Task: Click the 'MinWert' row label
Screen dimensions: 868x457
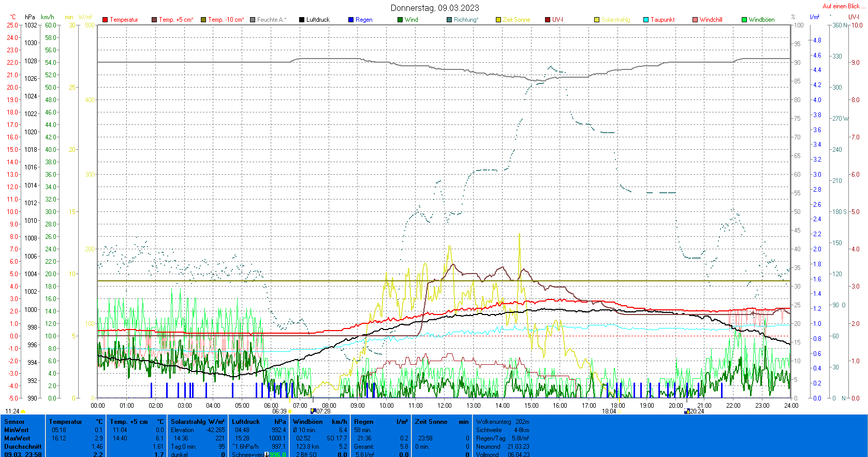Action: [x=17, y=430]
